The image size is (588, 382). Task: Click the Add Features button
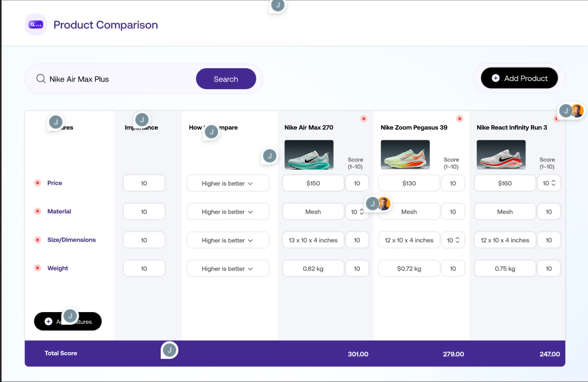pos(68,322)
